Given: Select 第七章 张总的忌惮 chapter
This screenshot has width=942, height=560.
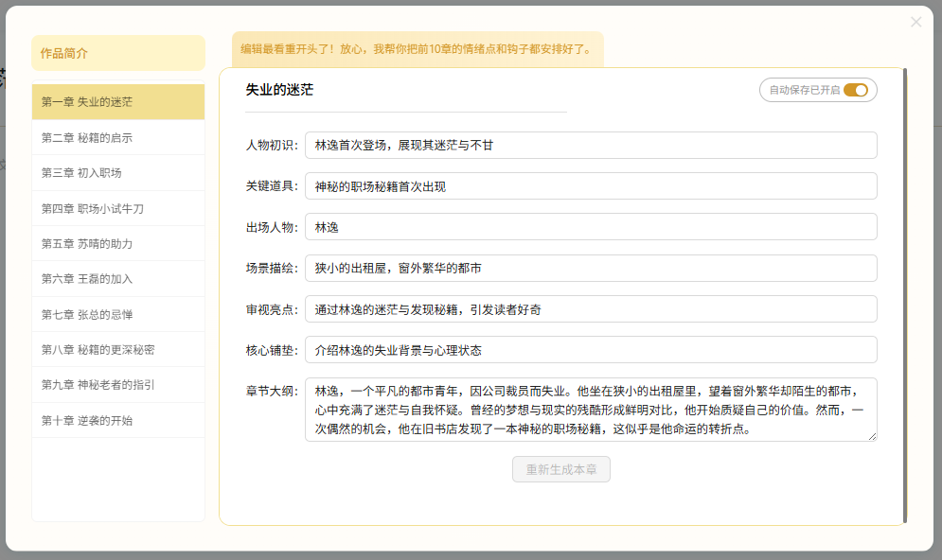Looking at the screenshot, I should pyautogui.click(x=118, y=314).
